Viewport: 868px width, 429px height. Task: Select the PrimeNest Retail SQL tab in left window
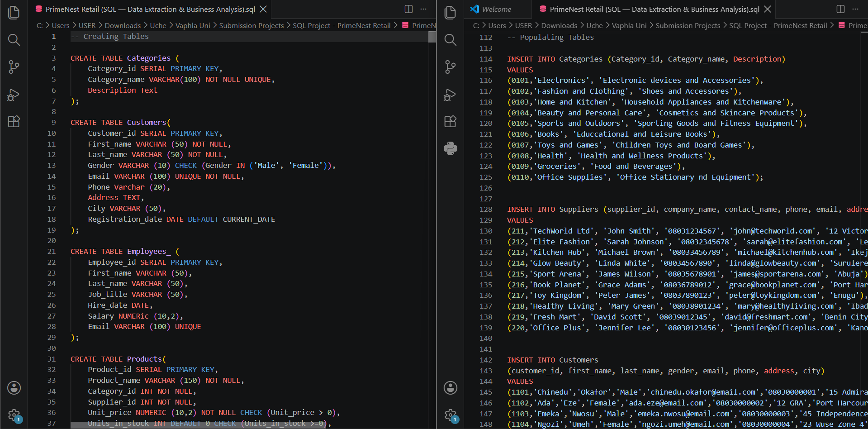pyautogui.click(x=150, y=9)
